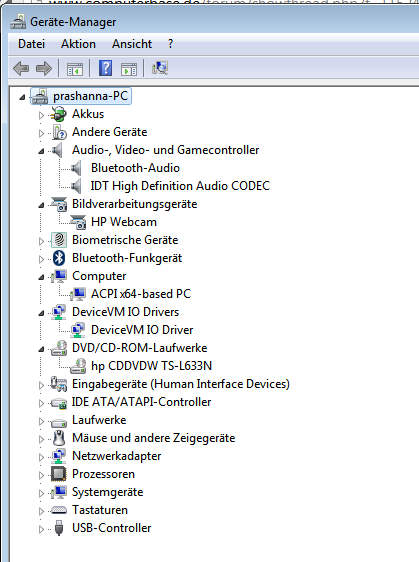Image resolution: width=419 pixels, height=562 pixels.
Task: Click the Eingabegeräte HID icon
Action: (59, 384)
